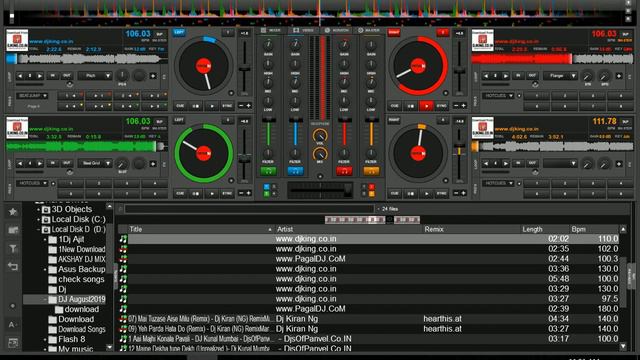Click hot cue pad 2 on top-right red deck
640x360 pixels.
(565, 96)
